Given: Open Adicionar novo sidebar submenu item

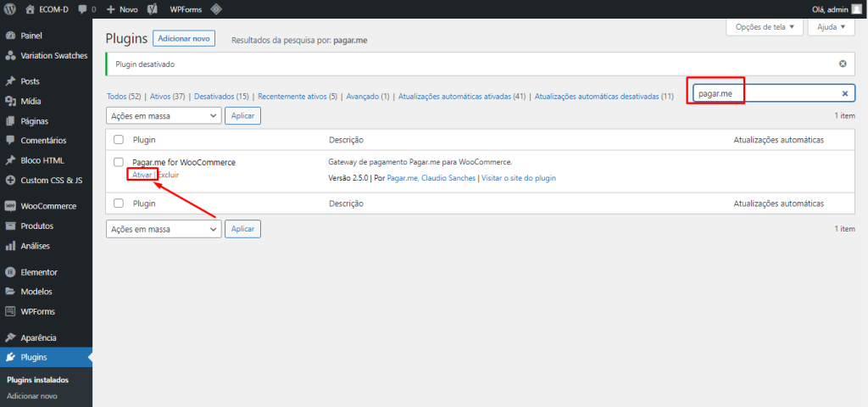Looking at the screenshot, I should pyautogui.click(x=32, y=397).
